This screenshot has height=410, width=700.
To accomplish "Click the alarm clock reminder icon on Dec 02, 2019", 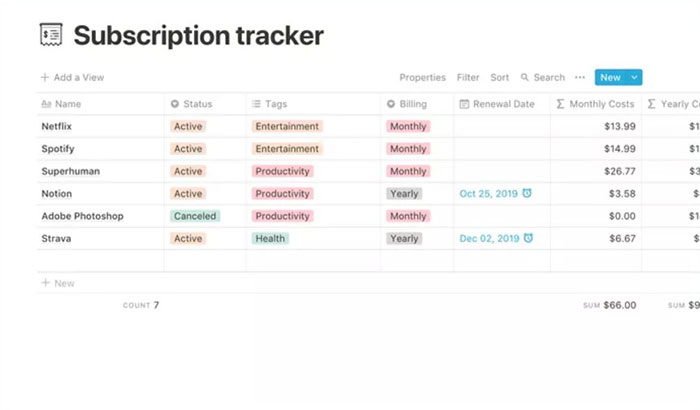I will pos(528,238).
